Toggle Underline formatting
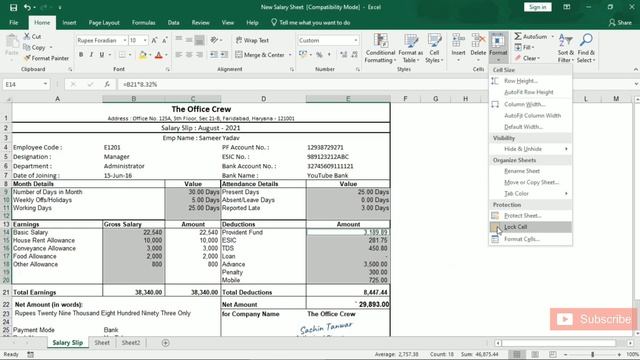This screenshot has width=640, height=360. pyautogui.click(x=102, y=55)
